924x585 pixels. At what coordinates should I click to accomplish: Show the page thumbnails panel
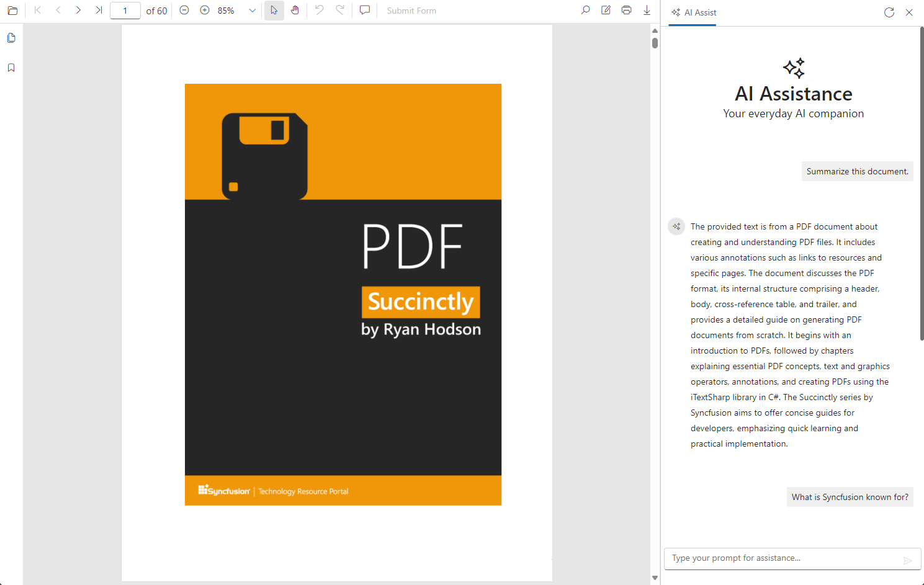11,38
